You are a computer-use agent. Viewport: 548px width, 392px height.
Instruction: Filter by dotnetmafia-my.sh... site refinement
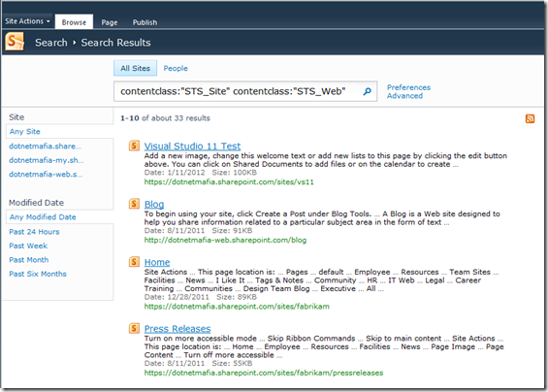tap(47, 160)
